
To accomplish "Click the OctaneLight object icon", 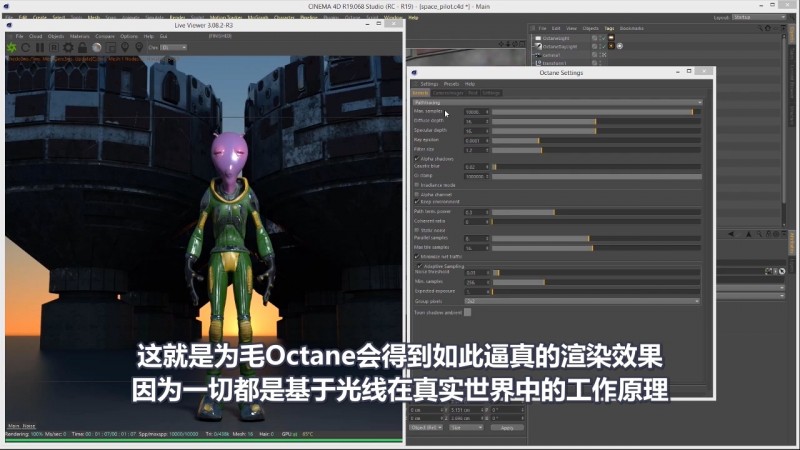I will pos(538,38).
